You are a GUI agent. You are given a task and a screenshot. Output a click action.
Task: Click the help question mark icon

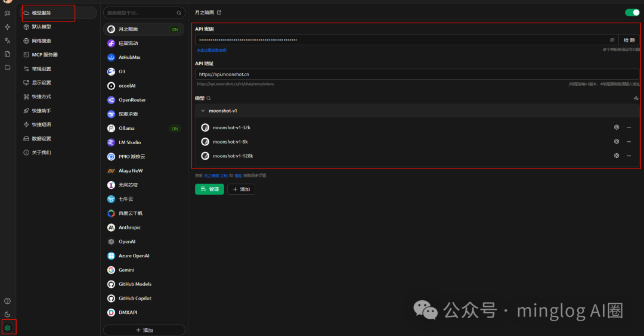click(7, 301)
